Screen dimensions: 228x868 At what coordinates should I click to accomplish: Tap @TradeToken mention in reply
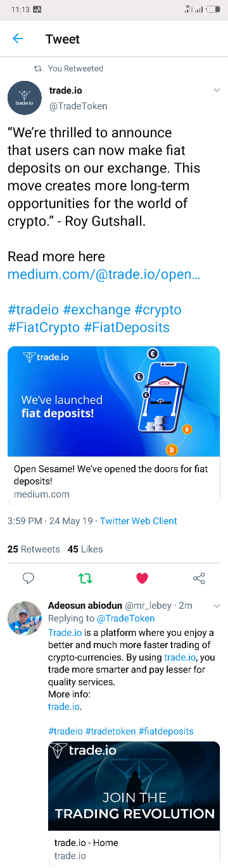point(125,618)
